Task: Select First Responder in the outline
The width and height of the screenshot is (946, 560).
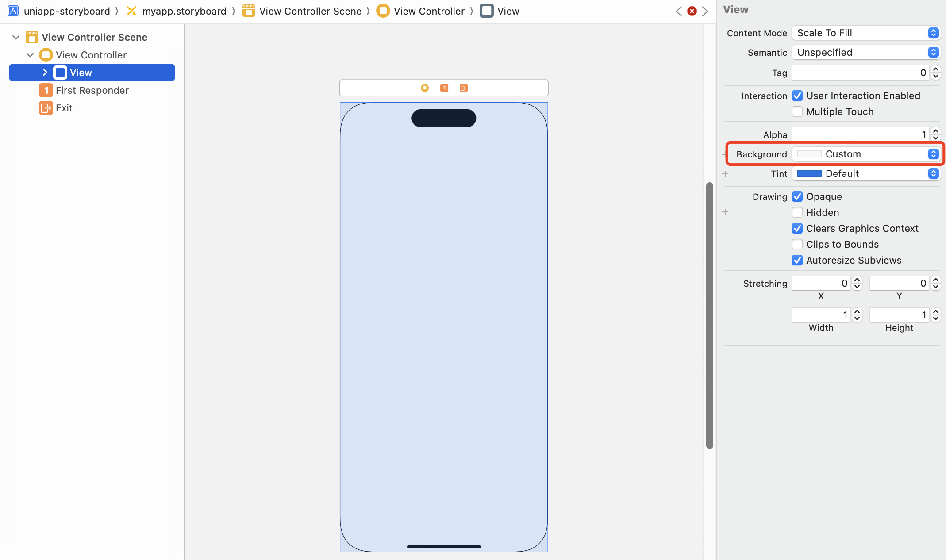Action: (92, 90)
